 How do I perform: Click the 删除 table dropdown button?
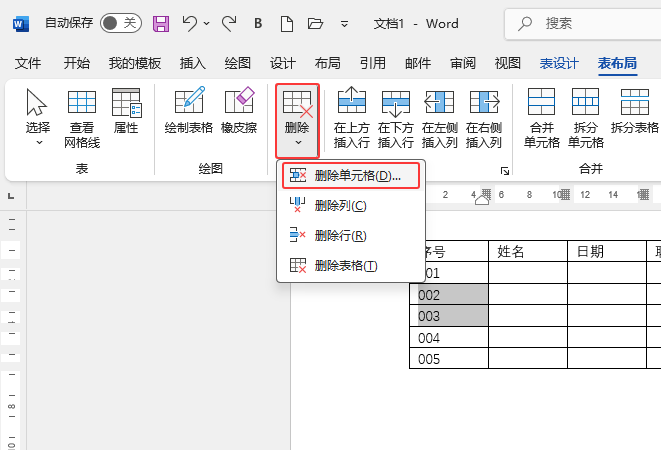(297, 120)
